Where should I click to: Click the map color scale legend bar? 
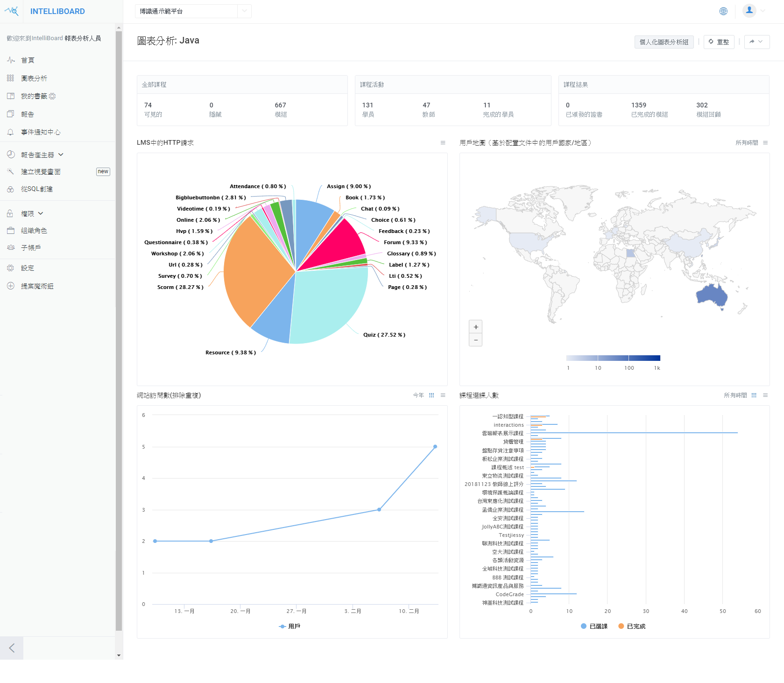click(613, 358)
